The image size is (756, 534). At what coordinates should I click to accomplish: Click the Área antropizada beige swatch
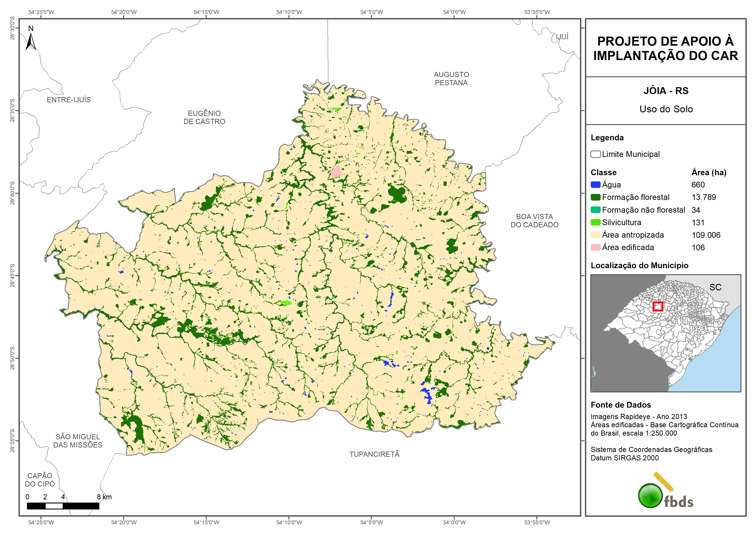(595, 235)
